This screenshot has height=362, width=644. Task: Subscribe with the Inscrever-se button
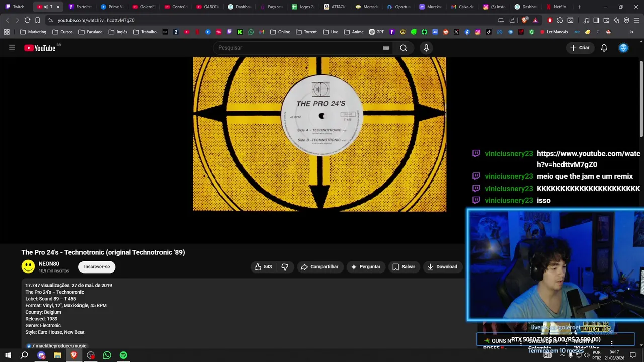97,267
